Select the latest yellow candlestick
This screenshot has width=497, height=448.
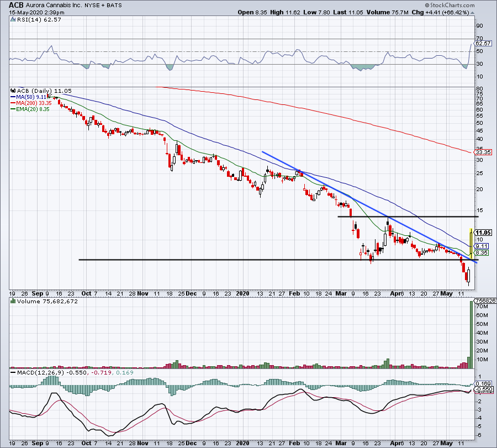coord(470,241)
